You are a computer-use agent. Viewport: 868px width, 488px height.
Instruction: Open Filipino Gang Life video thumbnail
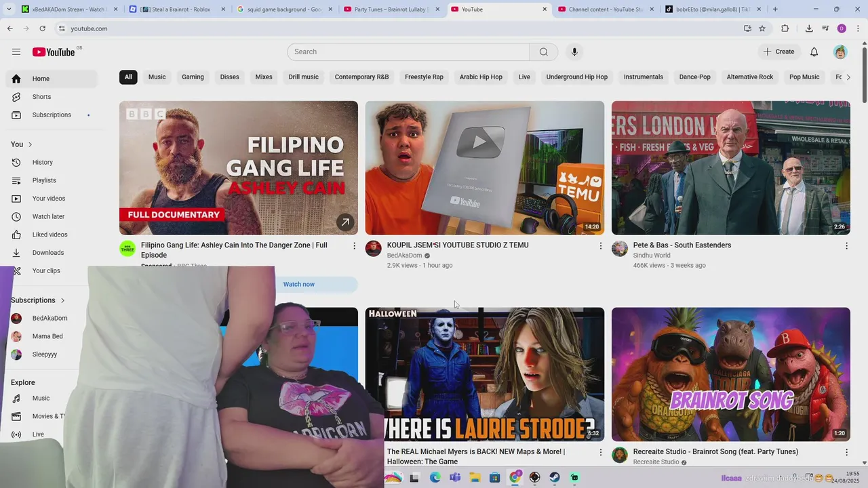click(239, 168)
